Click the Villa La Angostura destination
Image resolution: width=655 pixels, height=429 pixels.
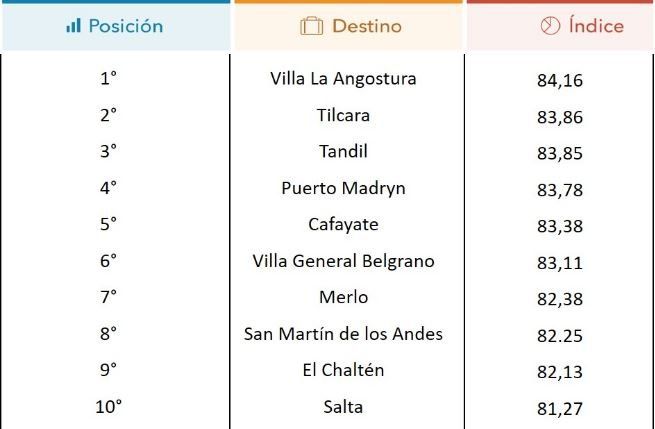(x=343, y=78)
